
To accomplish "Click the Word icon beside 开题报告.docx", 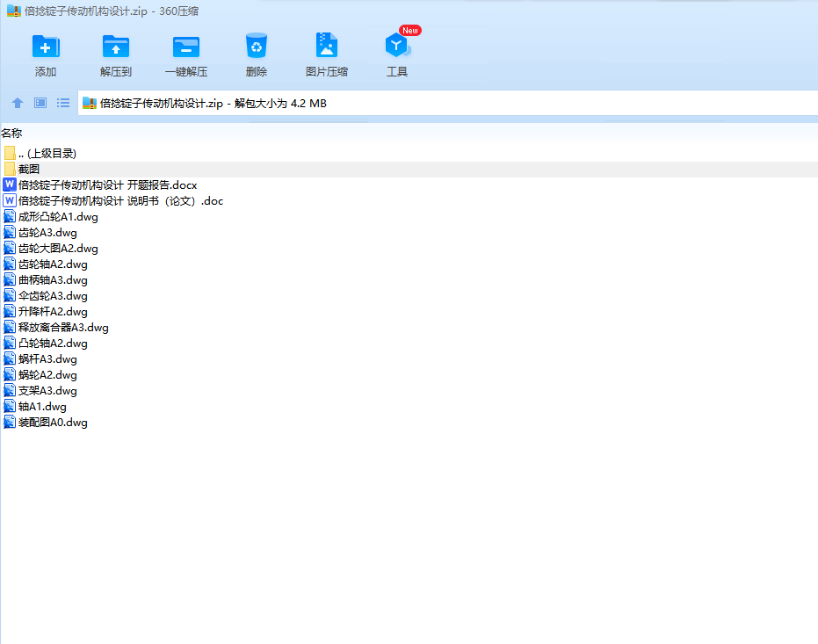I will 10,185.
